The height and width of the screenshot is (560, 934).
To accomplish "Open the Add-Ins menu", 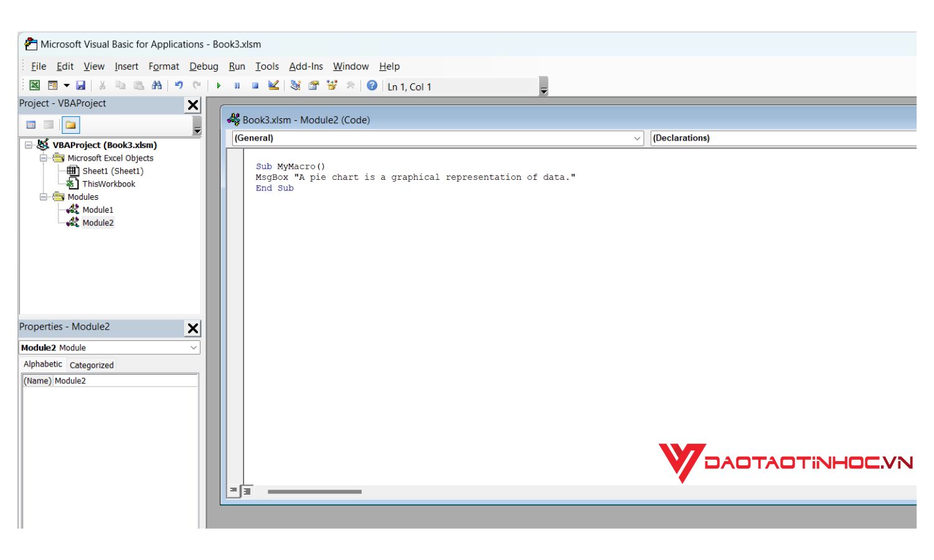I will [306, 66].
